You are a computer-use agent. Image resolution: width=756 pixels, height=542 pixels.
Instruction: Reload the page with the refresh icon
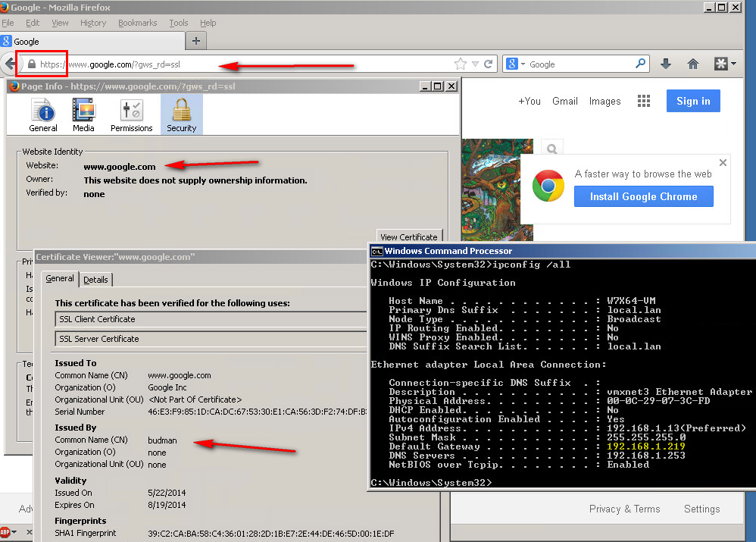coord(489,64)
